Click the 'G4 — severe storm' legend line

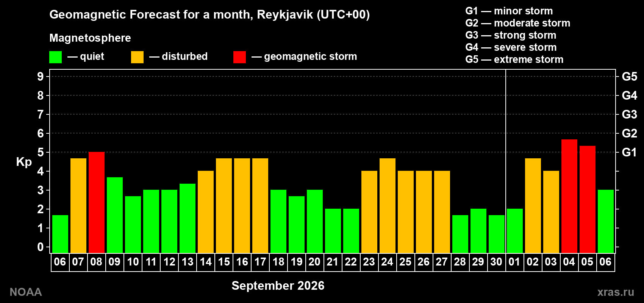[511, 47]
